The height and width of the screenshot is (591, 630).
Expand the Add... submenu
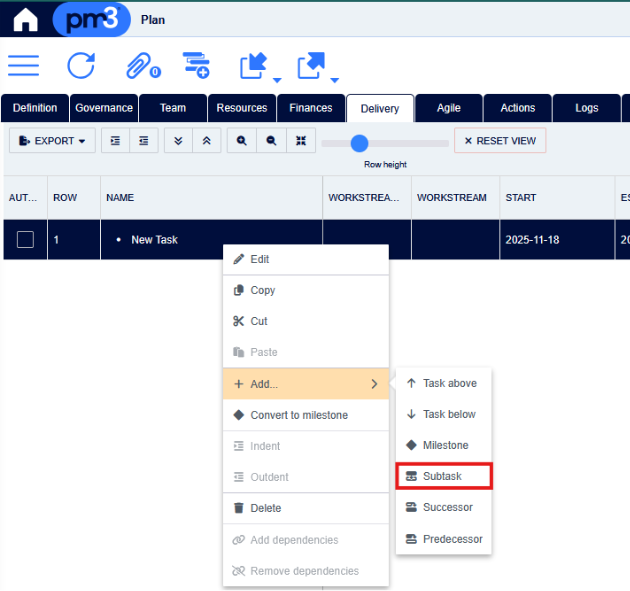305,384
